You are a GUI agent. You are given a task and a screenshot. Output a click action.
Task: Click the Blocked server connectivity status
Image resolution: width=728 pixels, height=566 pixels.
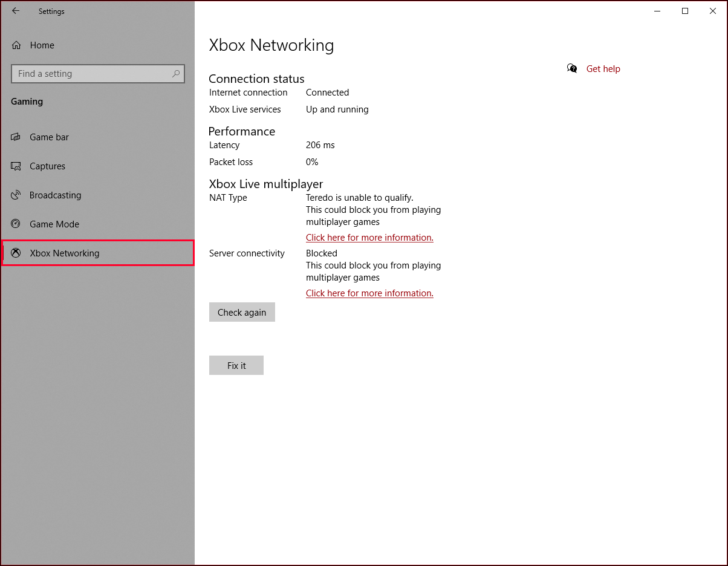pos(322,253)
